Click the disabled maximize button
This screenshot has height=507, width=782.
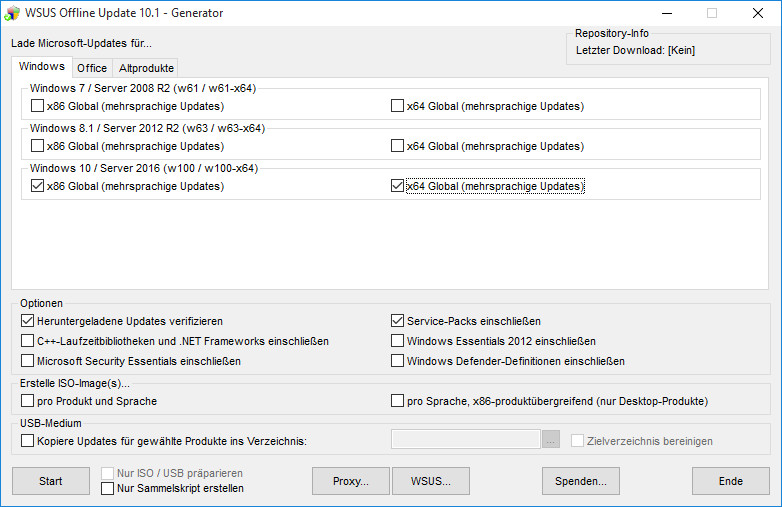(x=712, y=13)
